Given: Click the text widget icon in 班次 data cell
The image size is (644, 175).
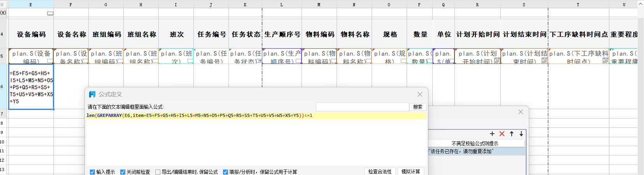Looking at the screenshot, I should (x=190, y=61).
